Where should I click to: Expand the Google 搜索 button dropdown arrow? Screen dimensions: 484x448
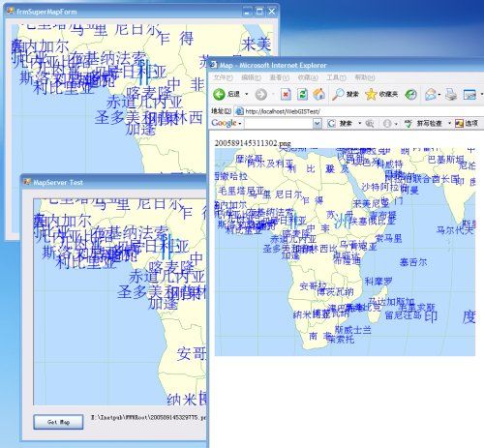(x=359, y=123)
